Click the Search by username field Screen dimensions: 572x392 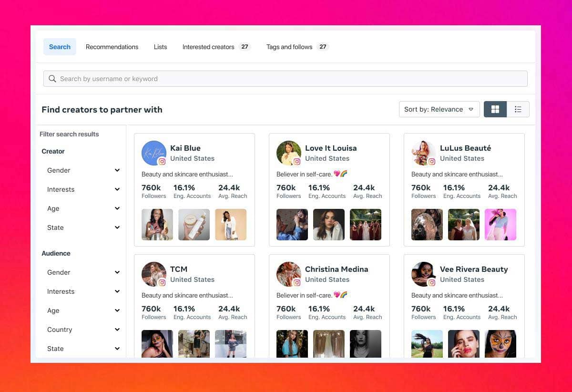(286, 79)
